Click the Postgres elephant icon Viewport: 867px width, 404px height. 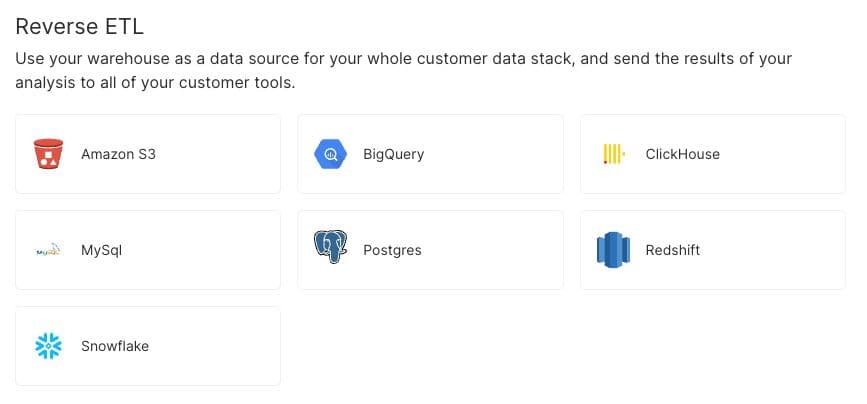click(x=330, y=250)
